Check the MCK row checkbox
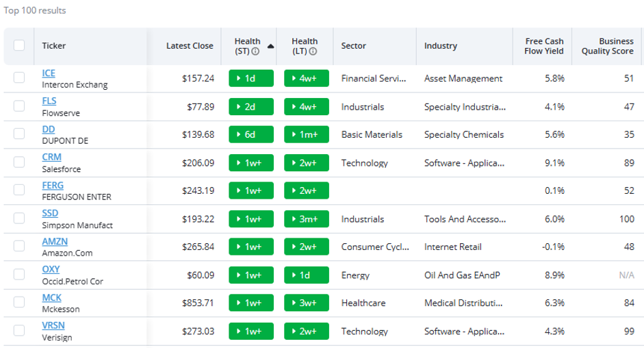This screenshot has width=644, height=348. tap(19, 302)
